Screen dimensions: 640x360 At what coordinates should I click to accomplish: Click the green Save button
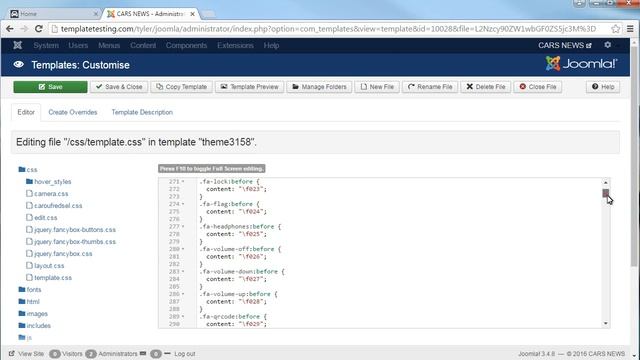coord(50,87)
